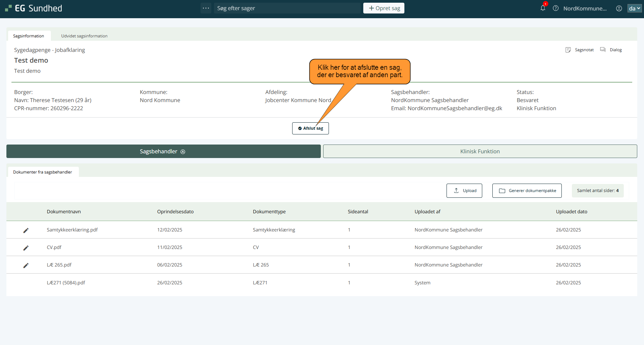This screenshot has width=644, height=345.
Task: Click pencil icon for CV.pdf
Action: point(26,248)
